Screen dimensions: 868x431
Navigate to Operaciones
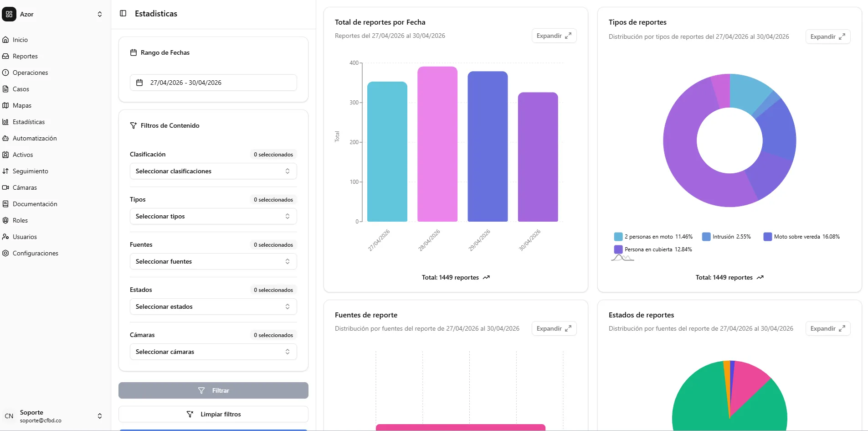click(30, 73)
